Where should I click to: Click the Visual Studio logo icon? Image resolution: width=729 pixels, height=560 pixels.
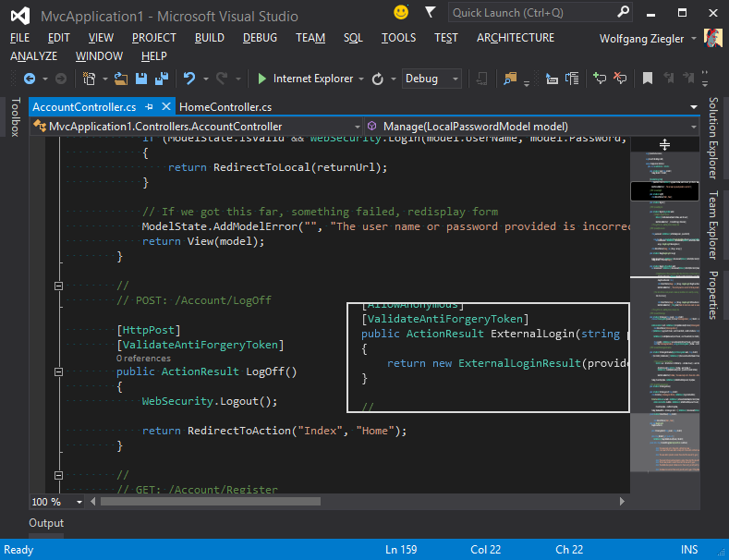(x=20, y=16)
